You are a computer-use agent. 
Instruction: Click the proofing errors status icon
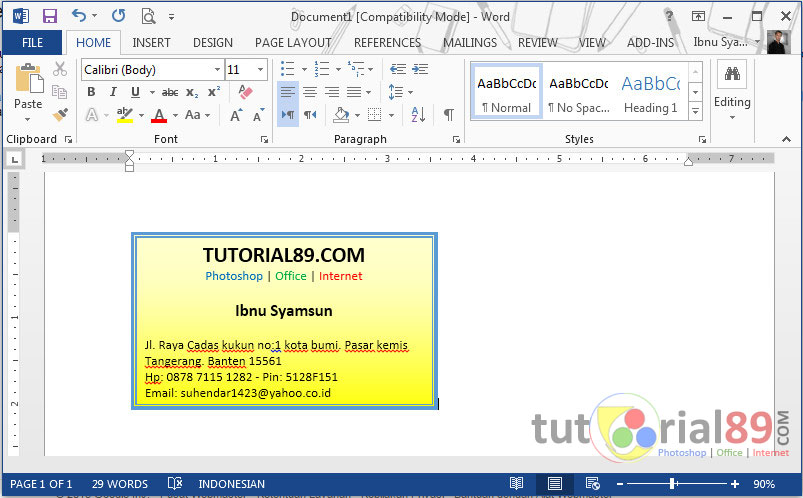click(x=175, y=483)
